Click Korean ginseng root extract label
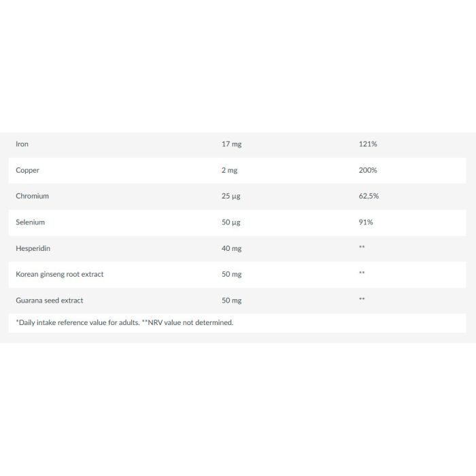The image size is (476, 476). [x=60, y=275]
